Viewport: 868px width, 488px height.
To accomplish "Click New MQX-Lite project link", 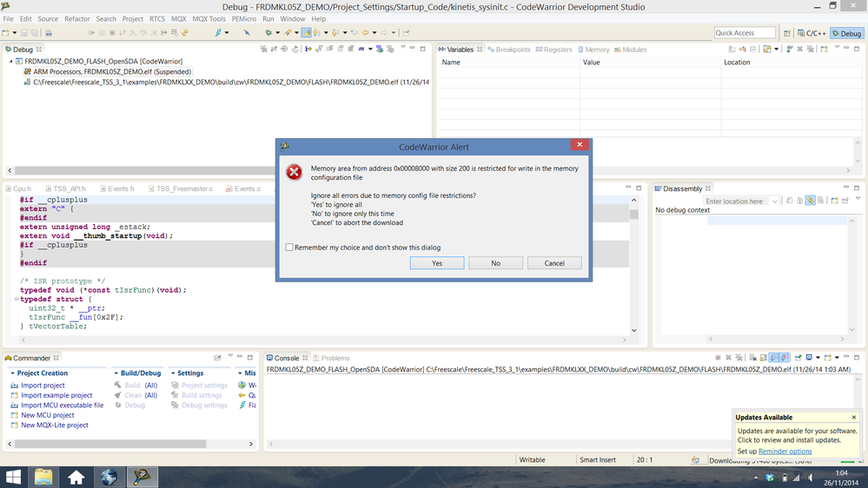I will coord(54,425).
